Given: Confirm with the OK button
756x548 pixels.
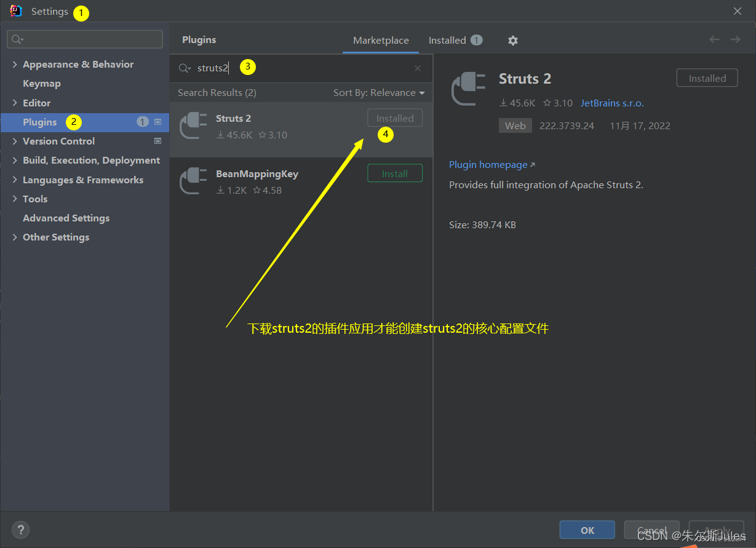Looking at the screenshot, I should 587,530.
